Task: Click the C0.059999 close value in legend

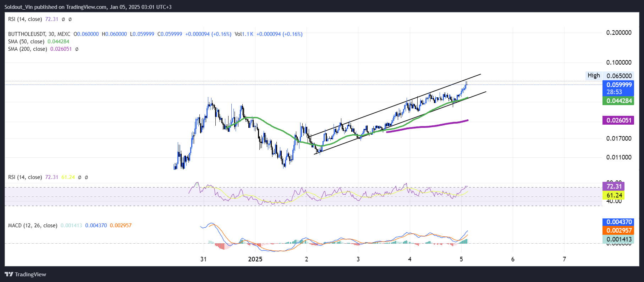Action: (x=170, y=34)
